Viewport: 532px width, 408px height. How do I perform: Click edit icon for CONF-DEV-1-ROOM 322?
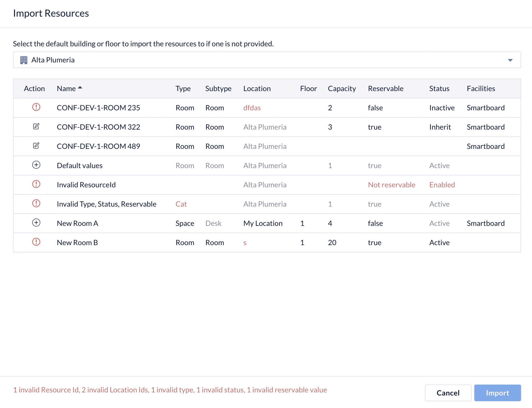point(36,126)
